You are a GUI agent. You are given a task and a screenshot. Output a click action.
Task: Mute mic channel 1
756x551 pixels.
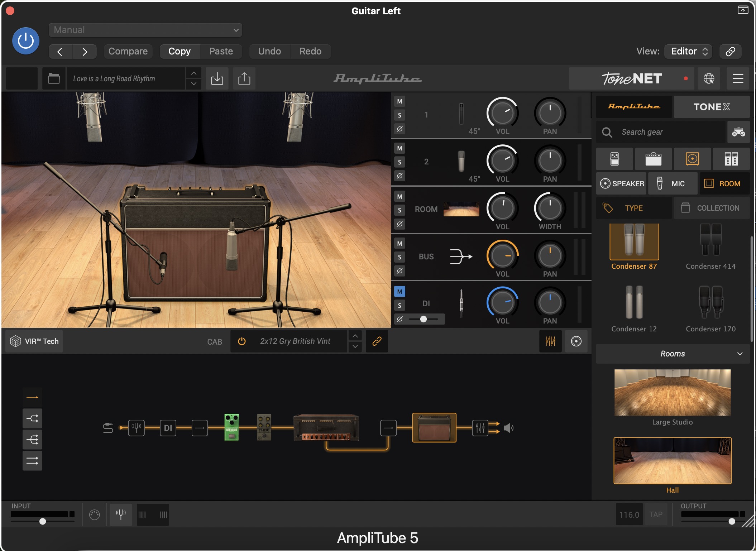tap(399, 101)
